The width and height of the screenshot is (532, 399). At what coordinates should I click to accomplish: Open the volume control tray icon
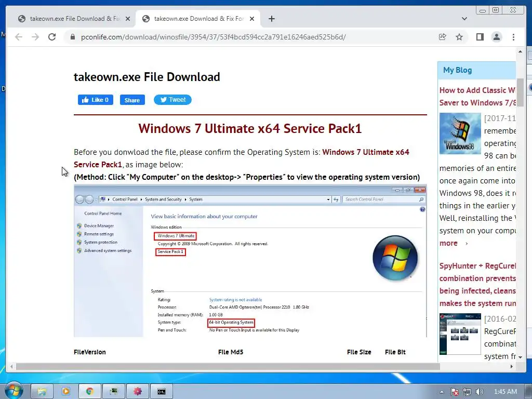click(x=479, y=392)
